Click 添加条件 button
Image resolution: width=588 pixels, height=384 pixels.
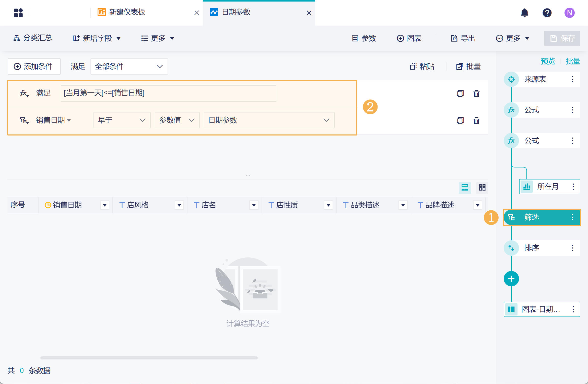tap(34, 66)
